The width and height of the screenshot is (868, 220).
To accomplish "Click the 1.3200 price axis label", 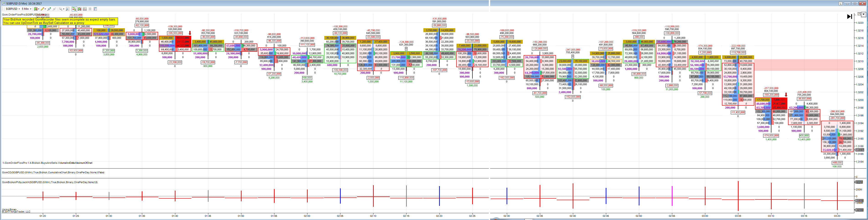I will pyautogui.click(x=860, y=100).
